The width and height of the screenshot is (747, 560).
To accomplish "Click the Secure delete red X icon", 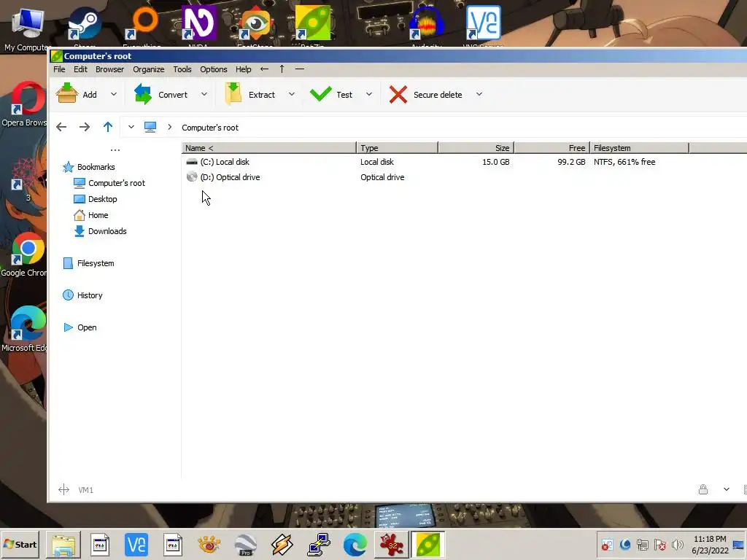I will [x=398, y=94].
